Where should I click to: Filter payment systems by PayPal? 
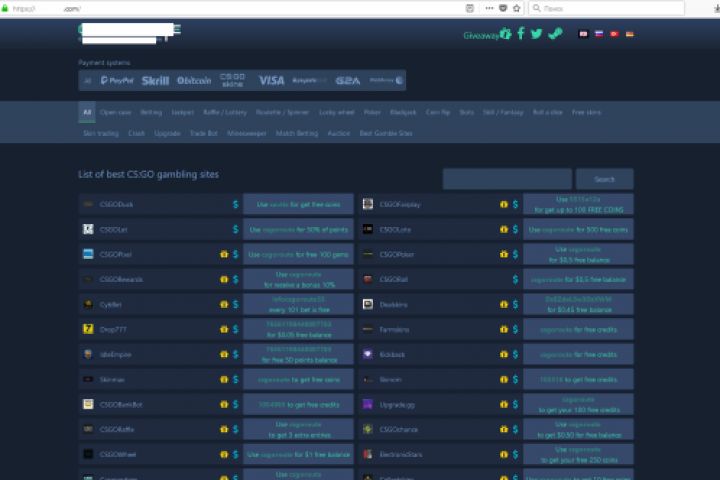tap(117, 80)
